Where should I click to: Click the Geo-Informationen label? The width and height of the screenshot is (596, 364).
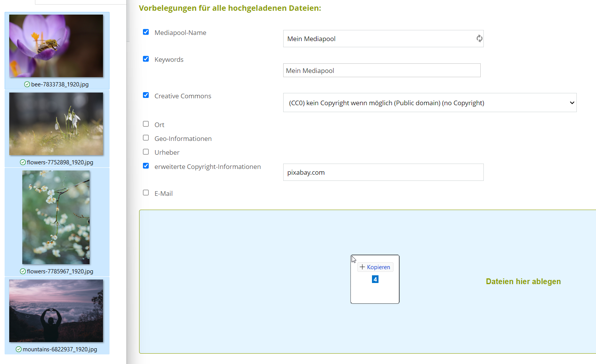point(183,139)
